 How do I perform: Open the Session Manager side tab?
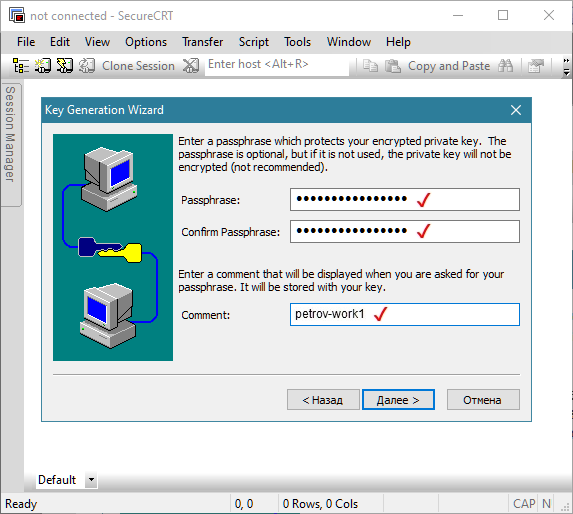click(11, 145)
